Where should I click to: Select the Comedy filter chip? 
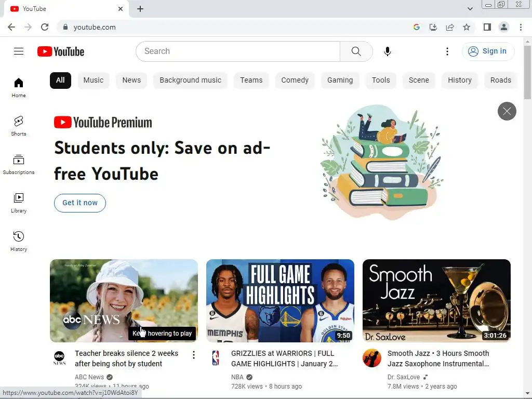295,81
